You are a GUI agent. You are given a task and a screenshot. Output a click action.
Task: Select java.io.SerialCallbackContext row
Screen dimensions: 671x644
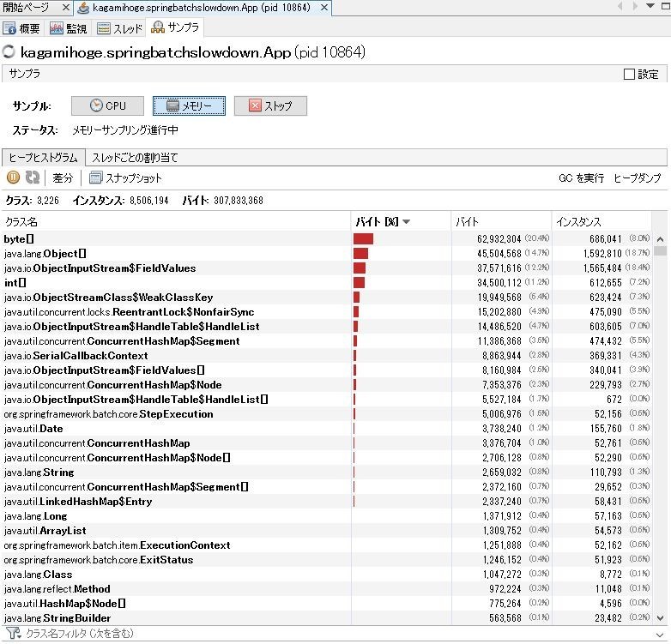tap(327, 356)
